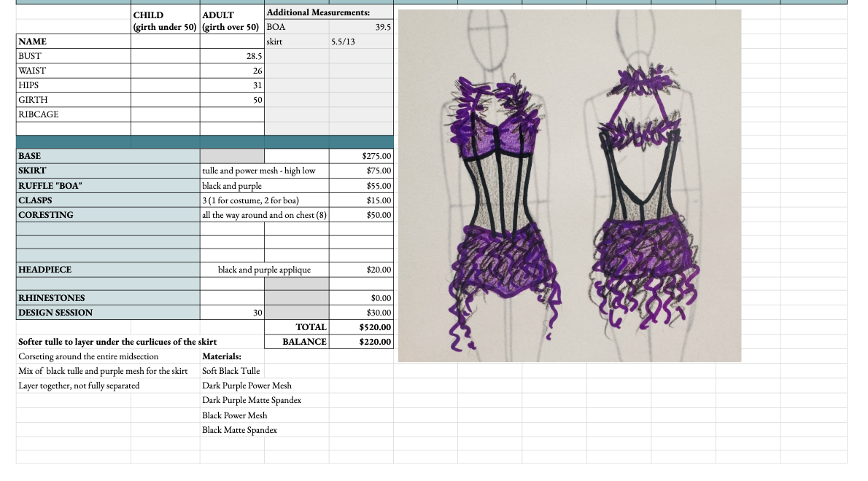Select the CORESTING row label
The width and height of the screenshot is (868, 481).
(108, 214)
